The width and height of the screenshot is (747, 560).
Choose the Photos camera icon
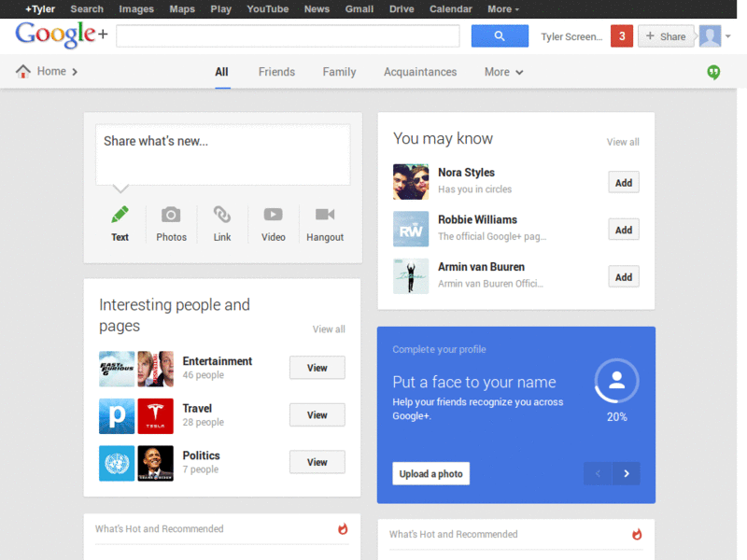(x=171, y=215)
